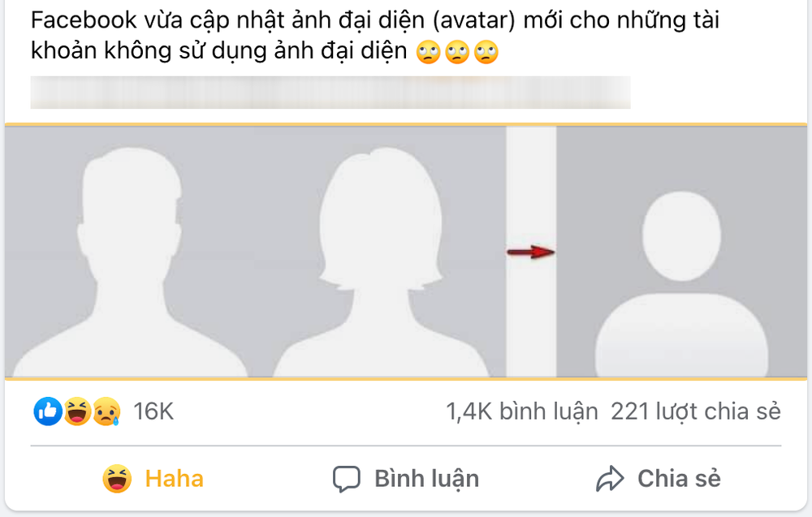Click the share arrow icon
Viewport: 812px width, 517px height.
coord(610,479)
